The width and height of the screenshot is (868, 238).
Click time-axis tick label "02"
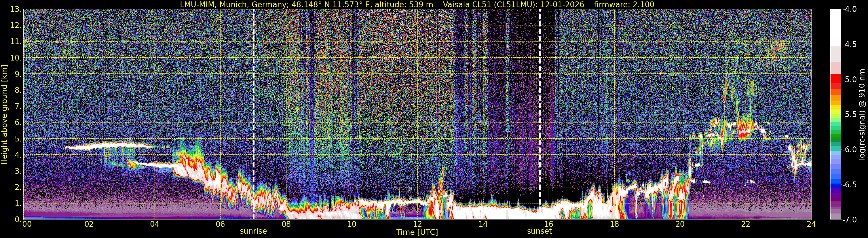89,224
